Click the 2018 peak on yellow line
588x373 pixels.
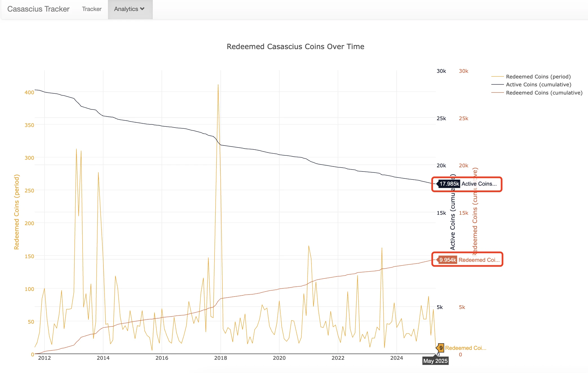218,85
